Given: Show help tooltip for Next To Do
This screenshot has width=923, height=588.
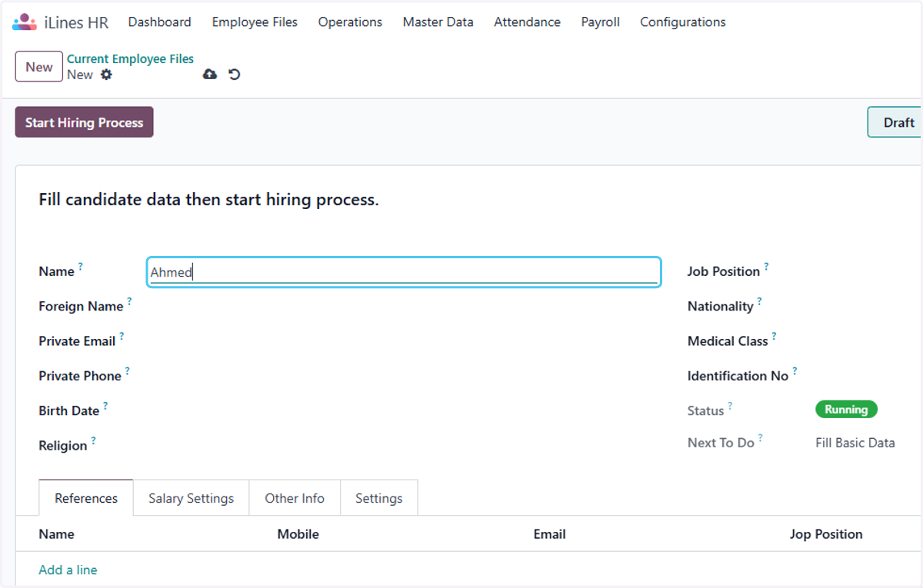Looking at the screenshot, I should click(760, 437).
